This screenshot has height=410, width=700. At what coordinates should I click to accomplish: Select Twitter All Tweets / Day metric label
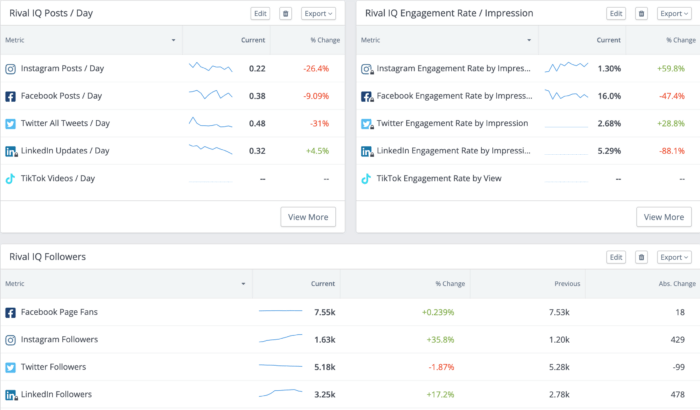(x=65, y=123)
